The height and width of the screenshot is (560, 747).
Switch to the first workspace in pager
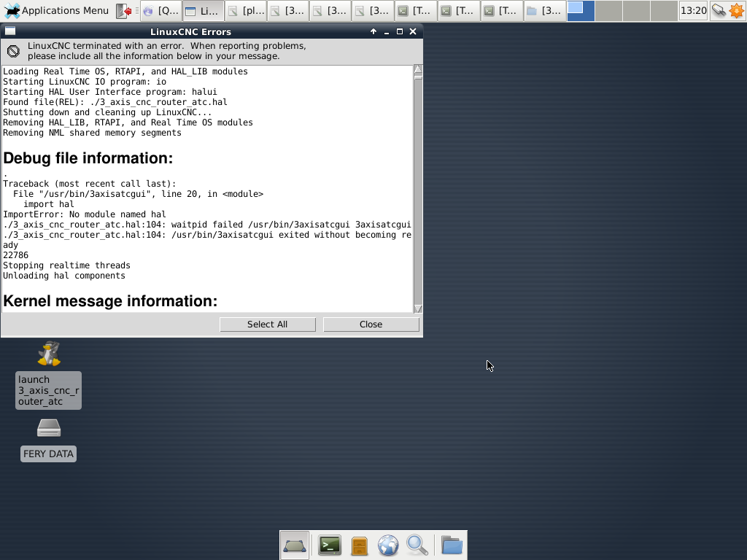pos(581,11)
